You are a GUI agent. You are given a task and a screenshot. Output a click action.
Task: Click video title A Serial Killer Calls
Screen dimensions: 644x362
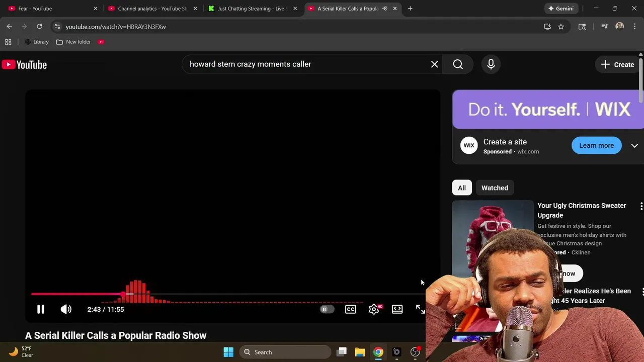tap(116, 335)
